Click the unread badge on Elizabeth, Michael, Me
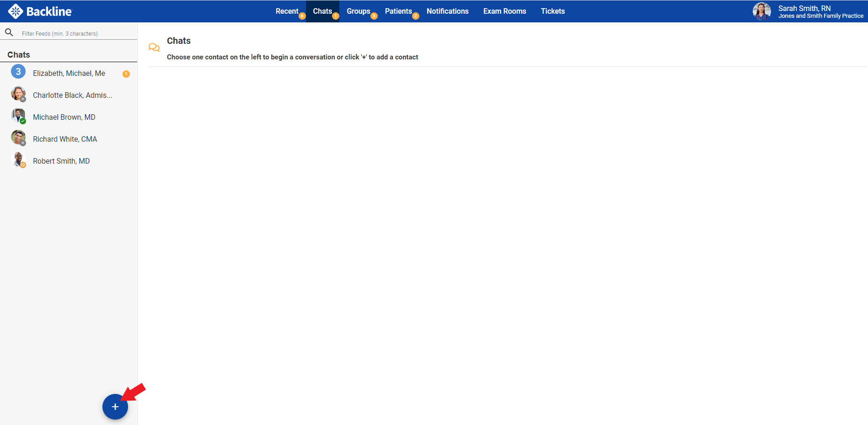Image resolution: width=868 pixels, height=425 pixels. 126,74
